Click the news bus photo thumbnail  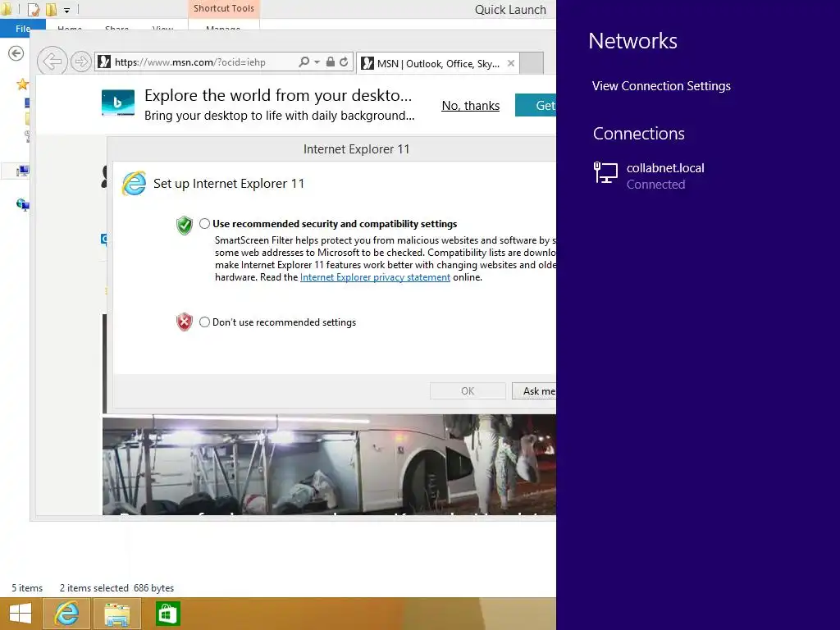(x=330, y=464)
